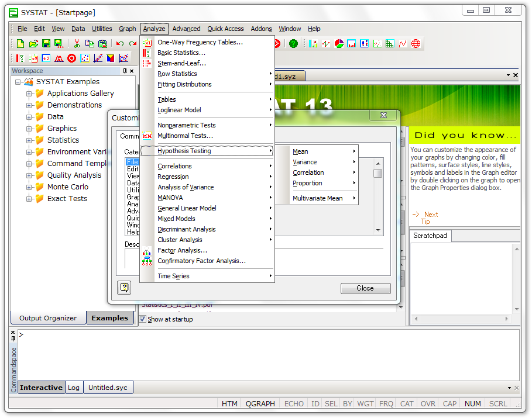Expand the Exact Tests node
The image size is (532, 418).
point(29,199)
